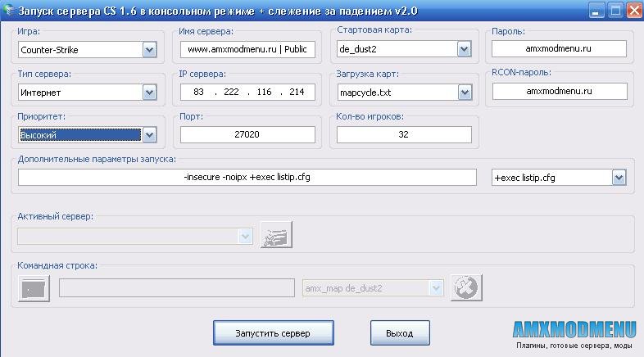Click the application icon in title bar
This screenshot has width=644, height=357.
pos(10,10)
